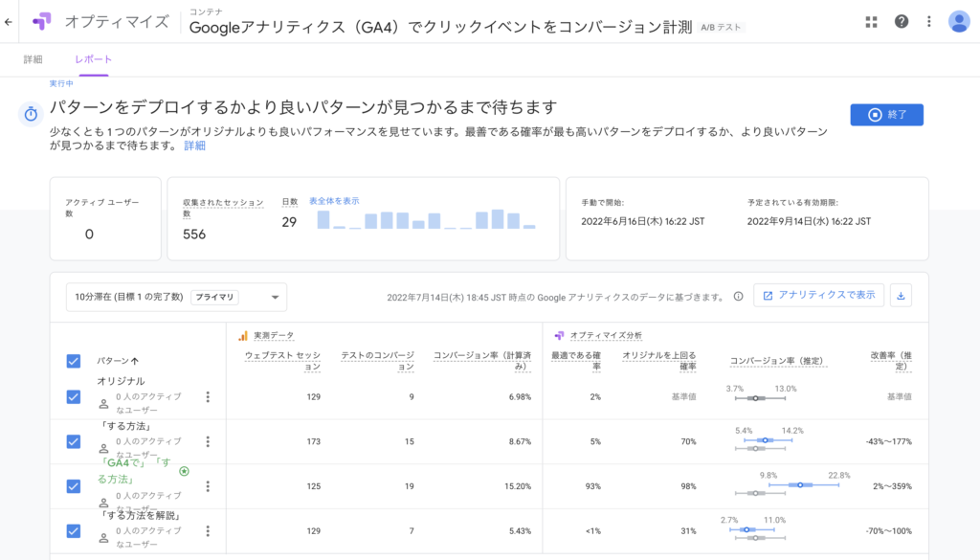Go back with the arrow icon
This screenshot has height=560, width=980.
tap(8, 22)
